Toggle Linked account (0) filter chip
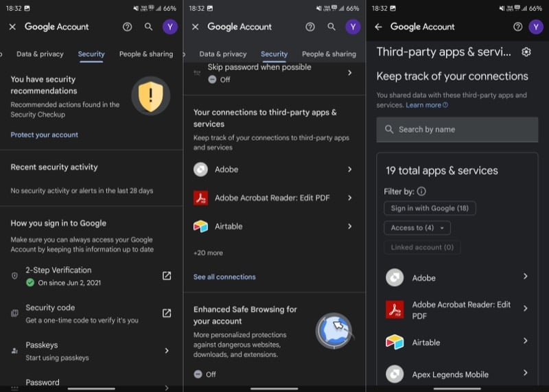Image resolution: width=549 pixels, height=392 pixels. [422, 247]
